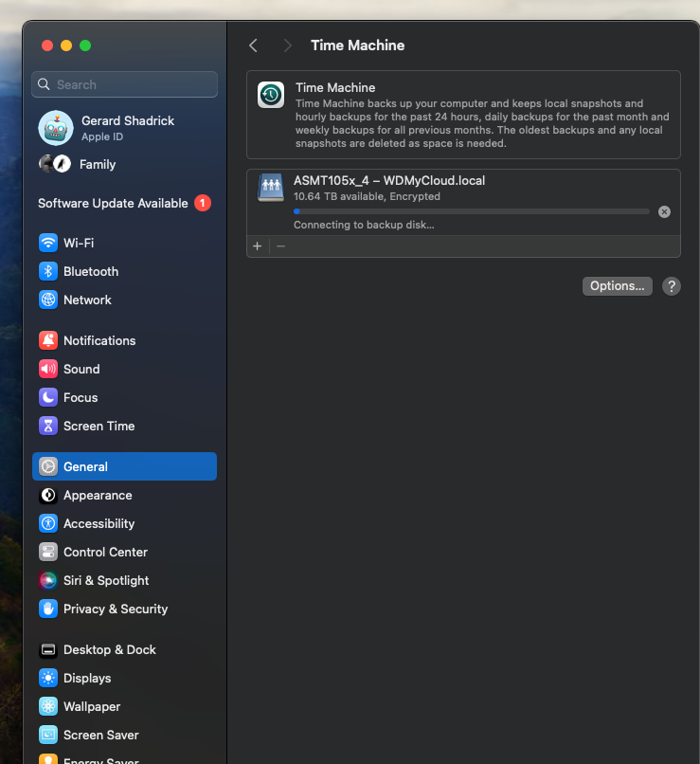Image resolution: width=700 pixels, height=764 pixels.
Task: Select Accessibility label in sidebar
Action: [x=99, y=523]
